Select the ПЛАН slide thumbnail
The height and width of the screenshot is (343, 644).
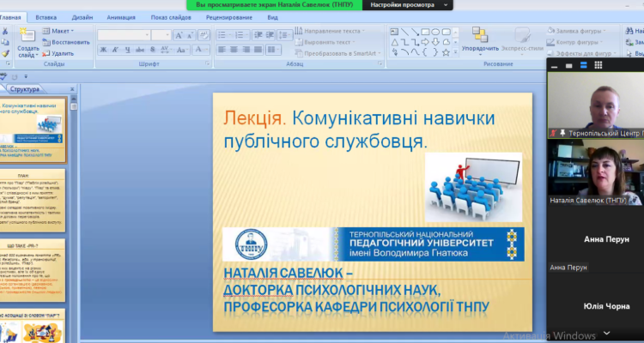(x=33, y=200)
